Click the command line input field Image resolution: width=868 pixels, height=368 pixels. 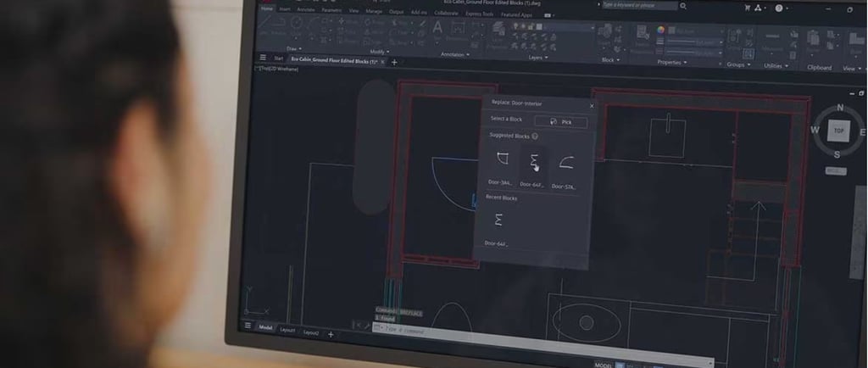pos(542,343)
